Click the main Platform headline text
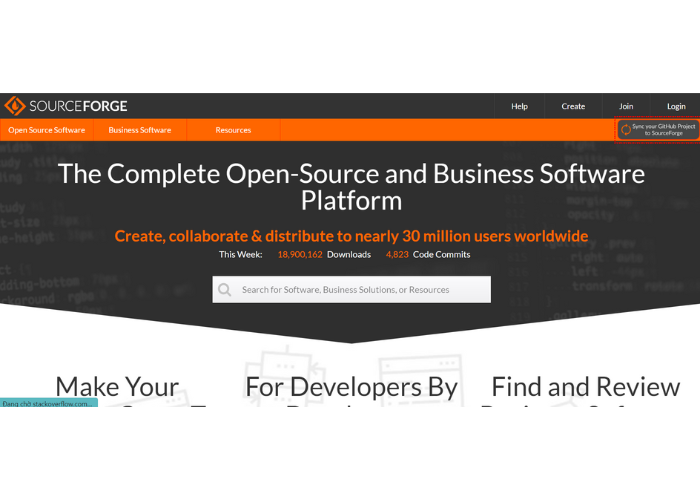Viewport: 700px width, 500px height. (351, 187)
